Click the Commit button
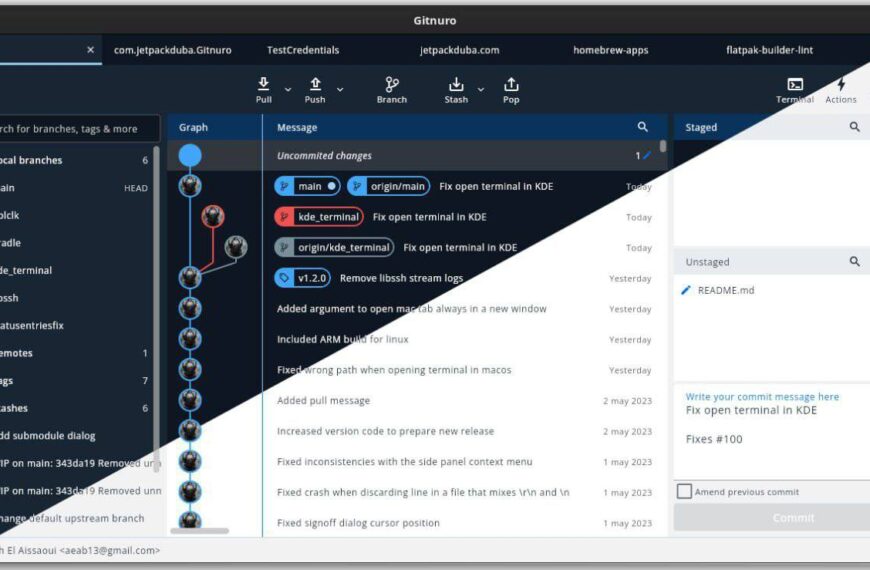 pos(772,518)
